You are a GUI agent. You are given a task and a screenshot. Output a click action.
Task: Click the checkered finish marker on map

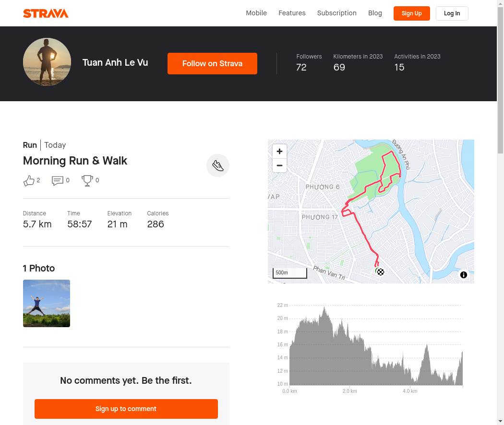click(381, 272)
